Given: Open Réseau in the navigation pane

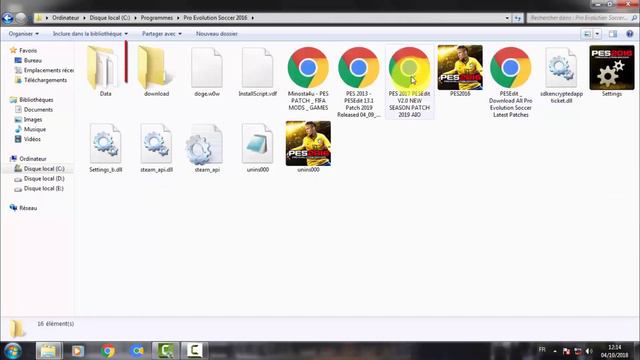Looking at the screenshot, I should [28, 208].
